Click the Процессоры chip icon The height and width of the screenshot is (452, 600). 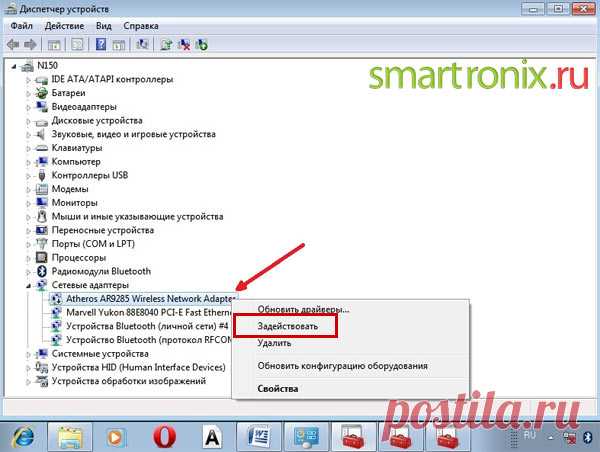(41, 258)
